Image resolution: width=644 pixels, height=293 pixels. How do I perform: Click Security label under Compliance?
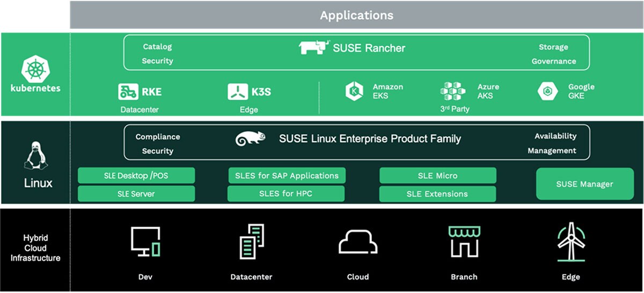[x=157, y=151]
